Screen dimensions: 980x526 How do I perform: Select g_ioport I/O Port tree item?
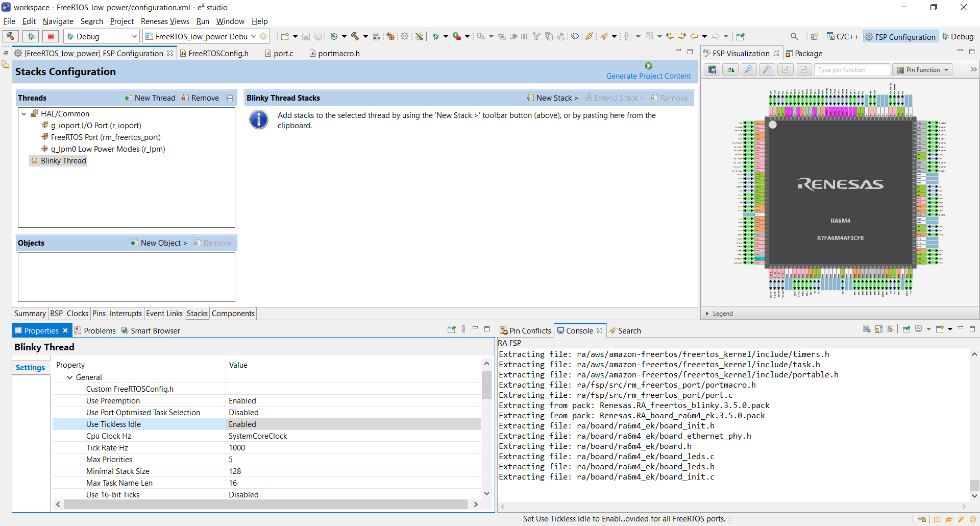pos(91,126)
